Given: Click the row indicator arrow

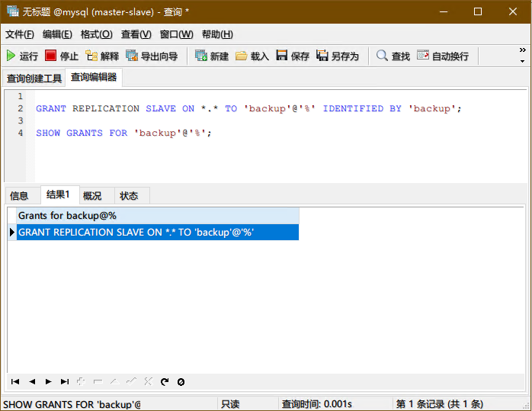Looking at the screenshot, I should [x=12, y=233].
